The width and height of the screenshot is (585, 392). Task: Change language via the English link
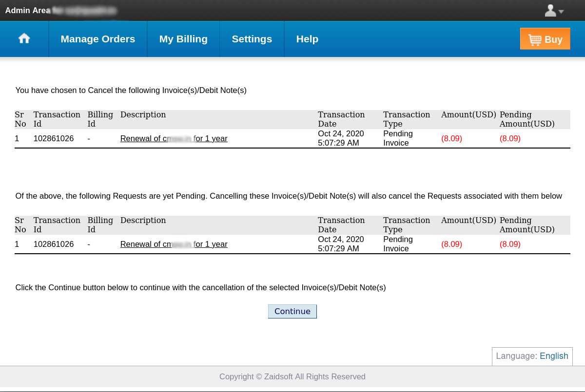click(x=554, y=356)
